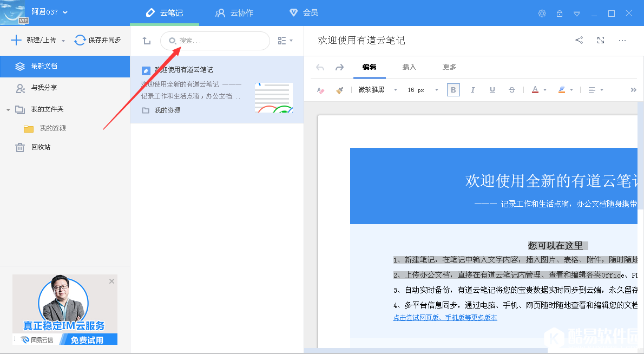Image resolution: width=644 pixels, height=354 pixels.
Task: Click inside the search input field
Action: click(x=216, y=41)
